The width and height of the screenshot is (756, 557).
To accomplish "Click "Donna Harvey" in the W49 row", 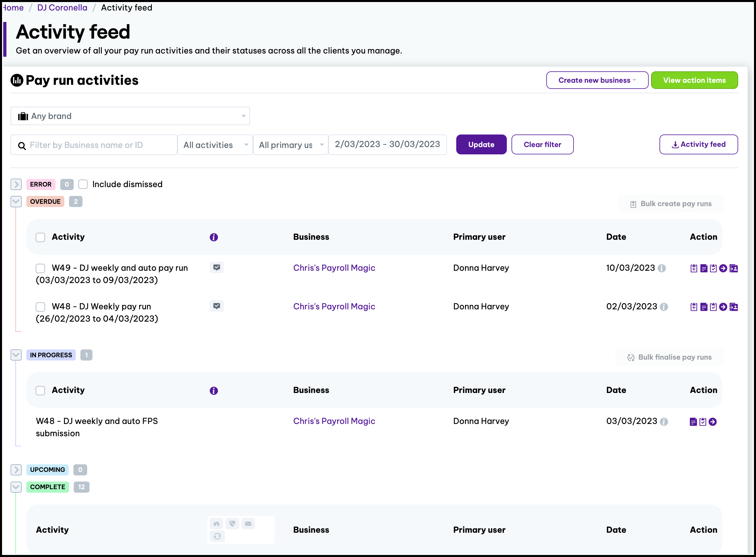I will pos(481,268).
